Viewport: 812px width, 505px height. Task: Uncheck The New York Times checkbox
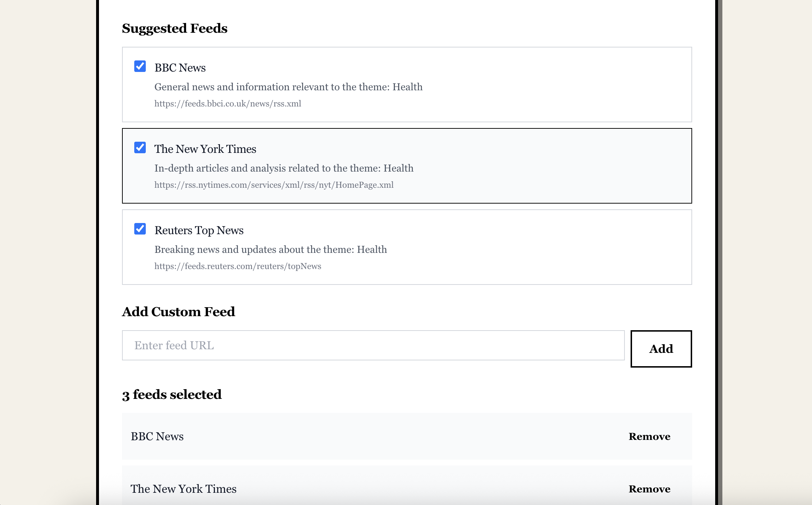(x=140, y=148)
